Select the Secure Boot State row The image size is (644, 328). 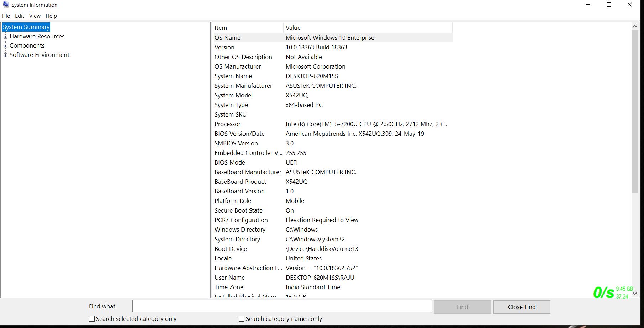tap(333, 210)
